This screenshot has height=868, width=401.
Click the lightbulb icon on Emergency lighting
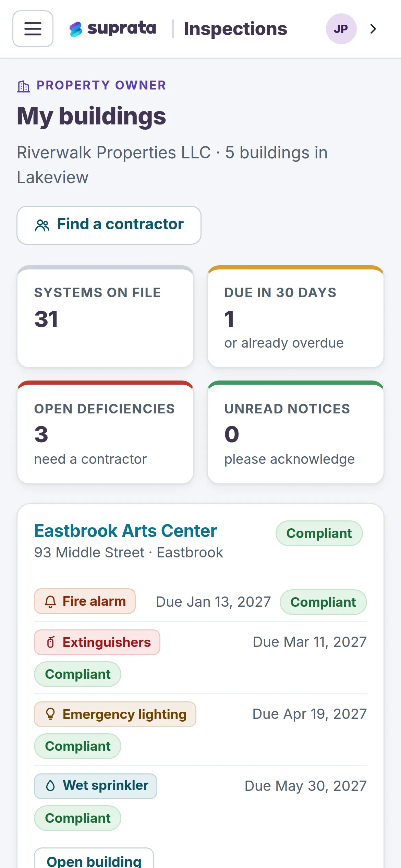50,714
